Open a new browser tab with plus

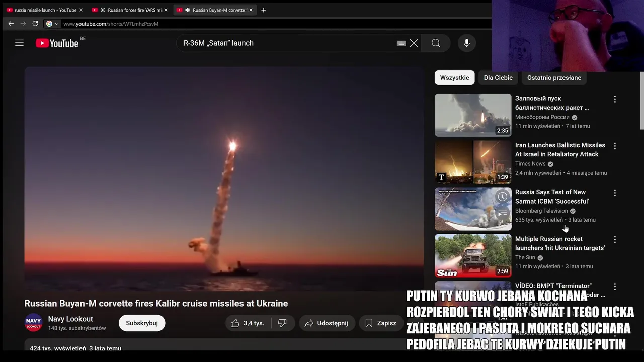[263, 10]
